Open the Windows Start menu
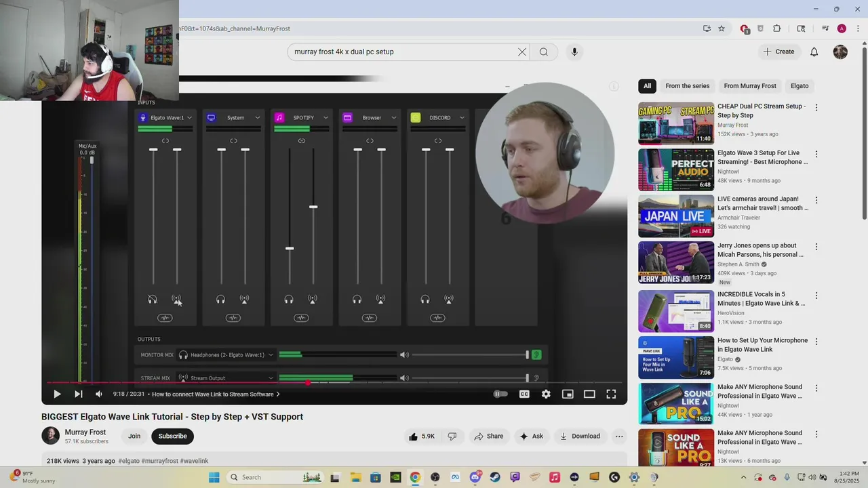This screenshot has width=868, height=488. [214, 477]
